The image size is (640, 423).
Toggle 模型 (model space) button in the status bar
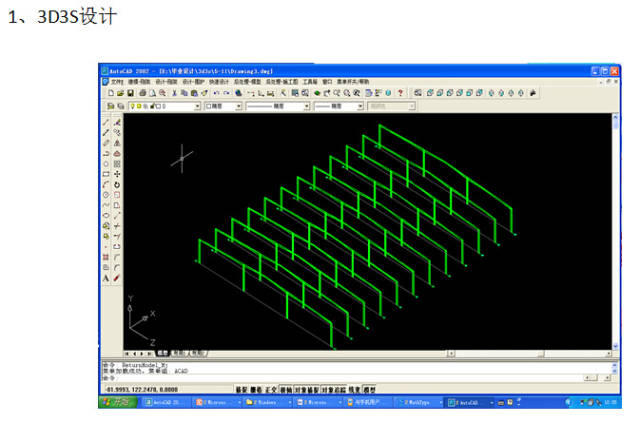369,390
